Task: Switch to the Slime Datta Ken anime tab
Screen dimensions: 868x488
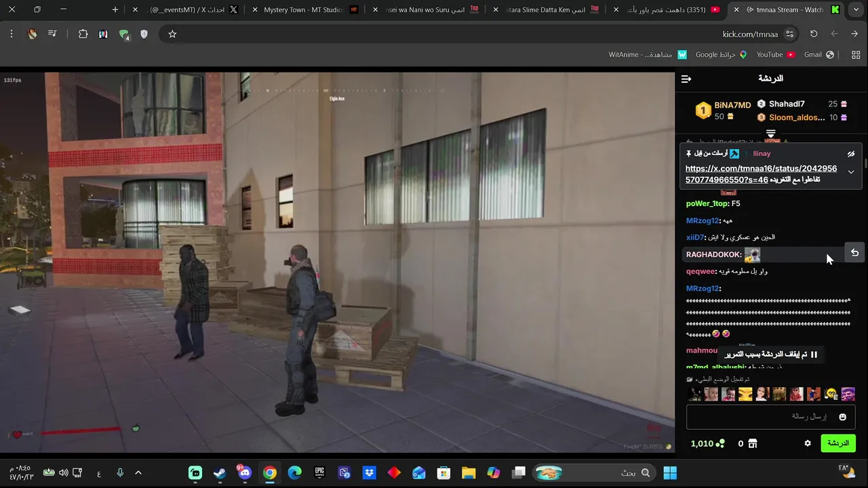Action: [547, 9]
